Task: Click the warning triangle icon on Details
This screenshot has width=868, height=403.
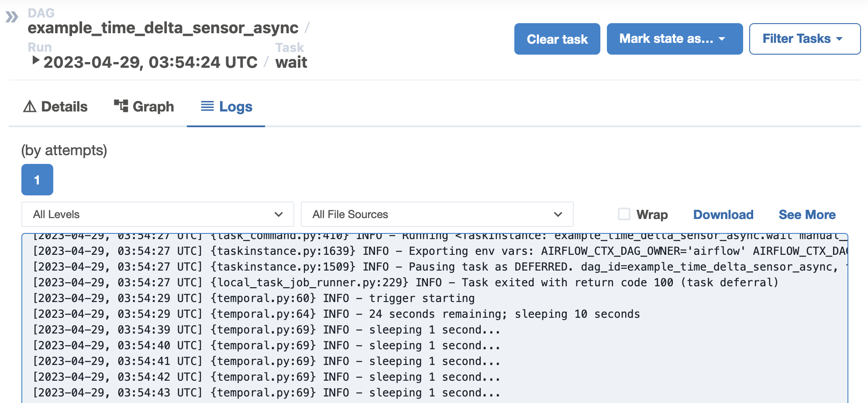Action: click(30, 106)
